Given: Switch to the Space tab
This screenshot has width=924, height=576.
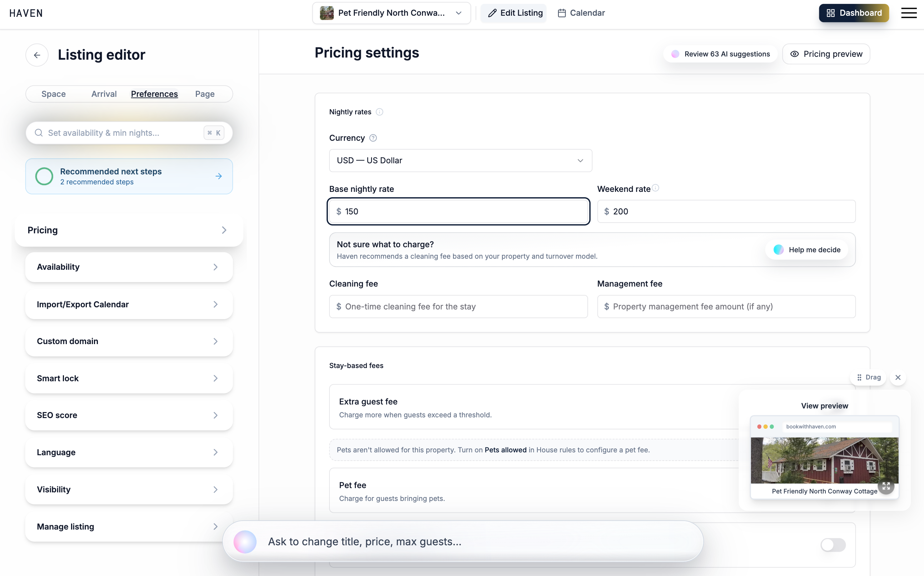Looking at the screenshot, I should 53,94.
